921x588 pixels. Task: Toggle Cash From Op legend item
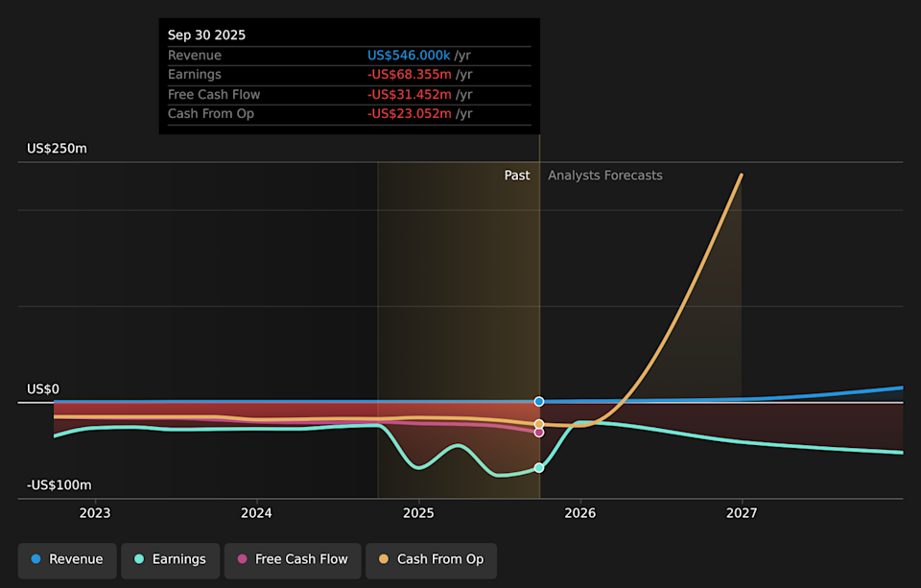[431, 559]
